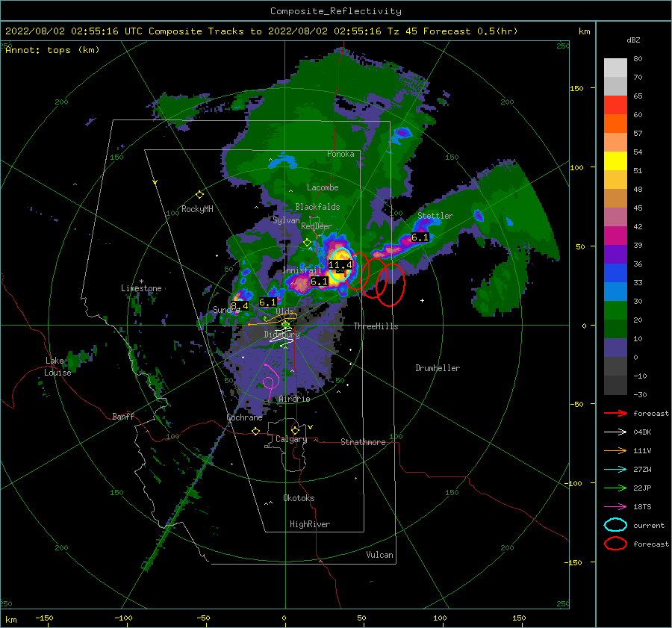The height and width of the screenshot is (628, 672).
Task: Click the Blackfalds label
Action: (x=317, y=207)
